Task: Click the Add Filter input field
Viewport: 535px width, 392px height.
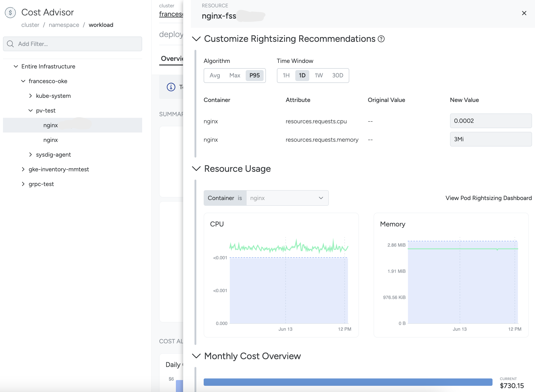Action: coord(72,44)
